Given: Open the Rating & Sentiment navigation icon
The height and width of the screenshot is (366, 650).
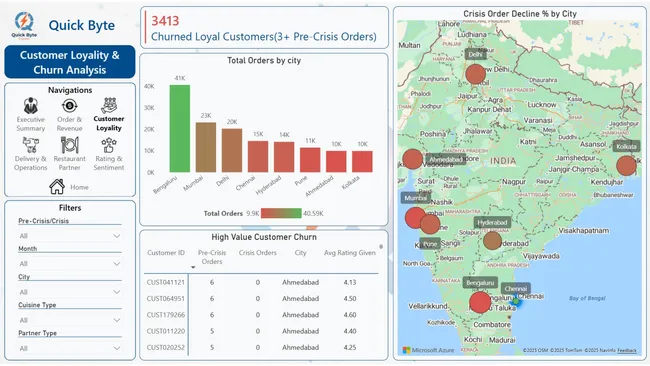Looking at the screenshot, I should [x=109, y=145].
